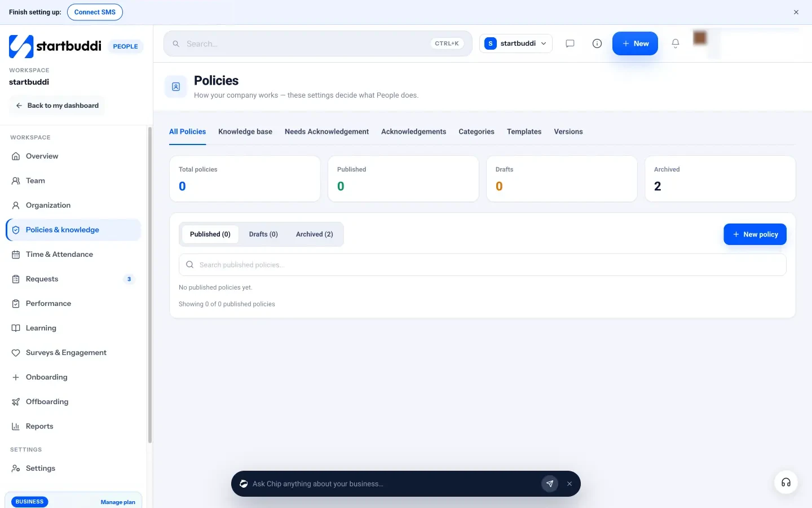Image resolution: width=812 pixels, height=508 pixels.
Task: Click 'Showing 0 of 0 published policies'
Action: [x=227, y=304]
